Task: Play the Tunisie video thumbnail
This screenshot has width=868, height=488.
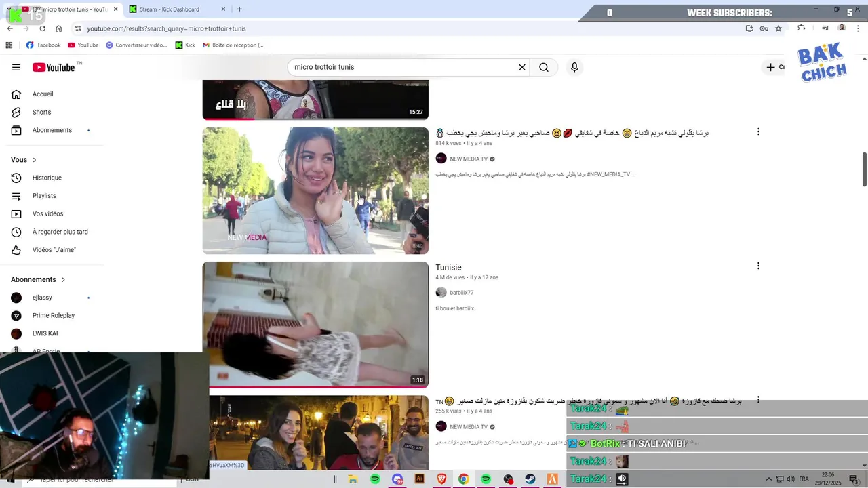Action: coord(315,325)
